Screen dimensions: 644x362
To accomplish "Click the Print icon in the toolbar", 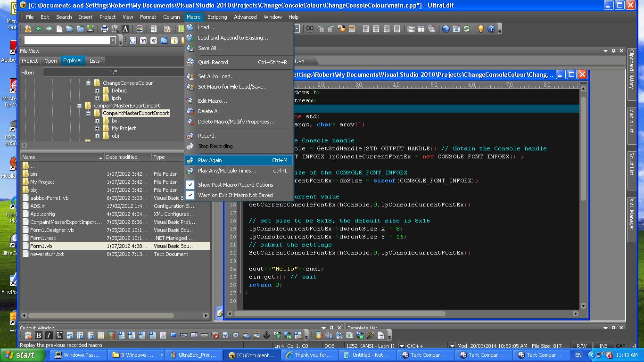I will click(x=105, y=29).
